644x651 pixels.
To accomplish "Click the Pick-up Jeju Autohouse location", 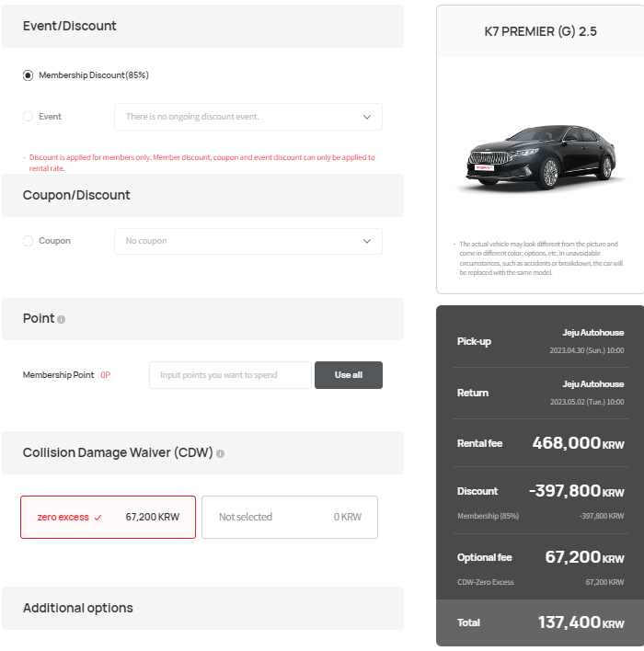I will tap(592, 333).
